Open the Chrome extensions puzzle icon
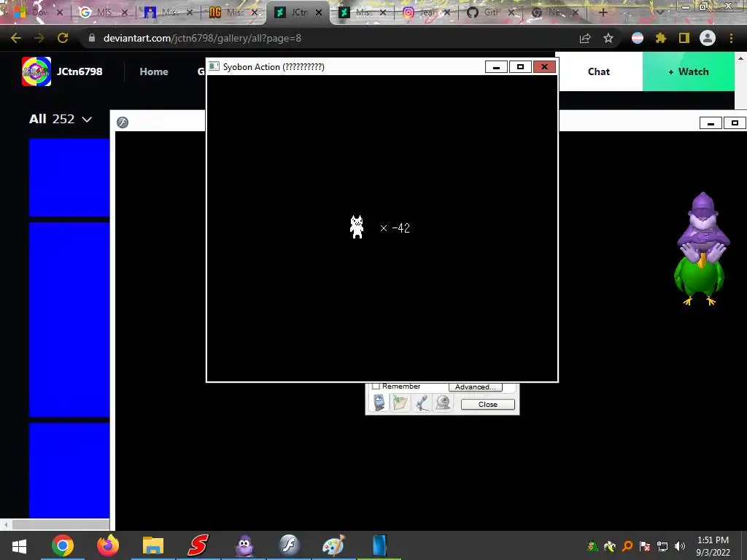747x560 pixels. pos(660,38)
